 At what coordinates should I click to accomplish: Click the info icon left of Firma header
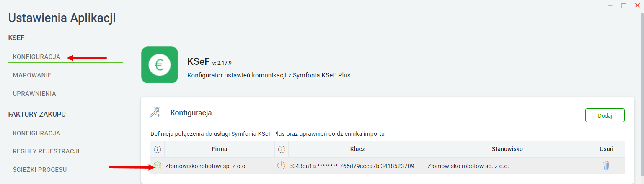(x=158, y=149)
